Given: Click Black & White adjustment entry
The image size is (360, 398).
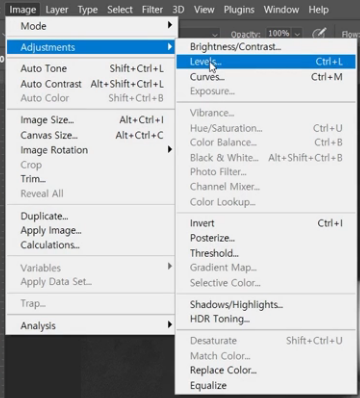Looking at the screenshot, I should coord(266,157).
